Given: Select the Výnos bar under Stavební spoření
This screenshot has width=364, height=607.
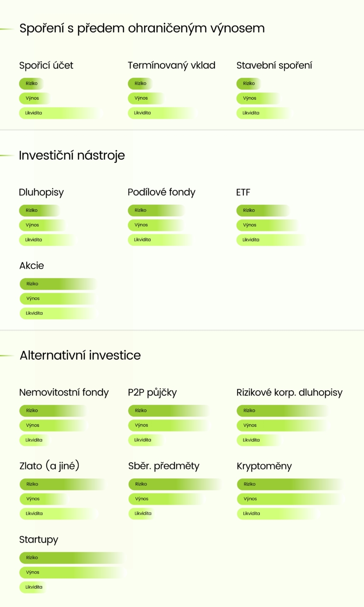Looking at the screenshot, I should pyautogui.click(x=257, y=98).
